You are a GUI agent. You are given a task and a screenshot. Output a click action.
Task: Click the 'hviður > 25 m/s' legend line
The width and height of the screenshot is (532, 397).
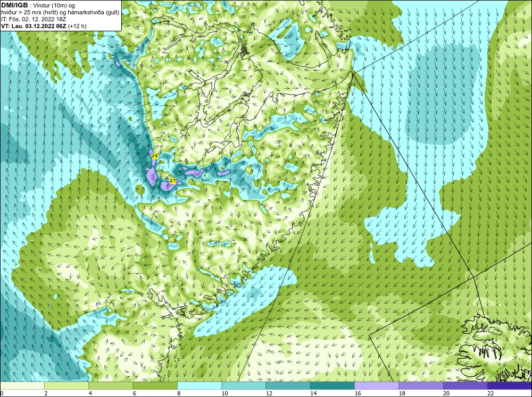60,12
